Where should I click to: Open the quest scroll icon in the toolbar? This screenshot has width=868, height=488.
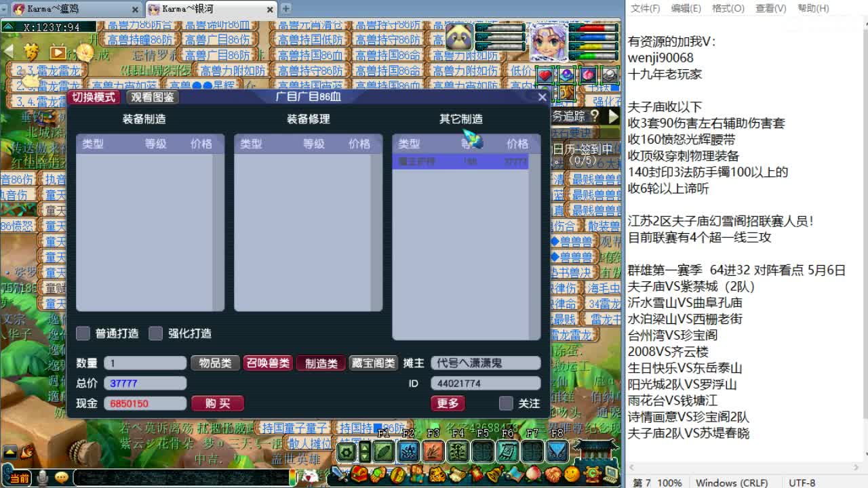tap(458, 474)
